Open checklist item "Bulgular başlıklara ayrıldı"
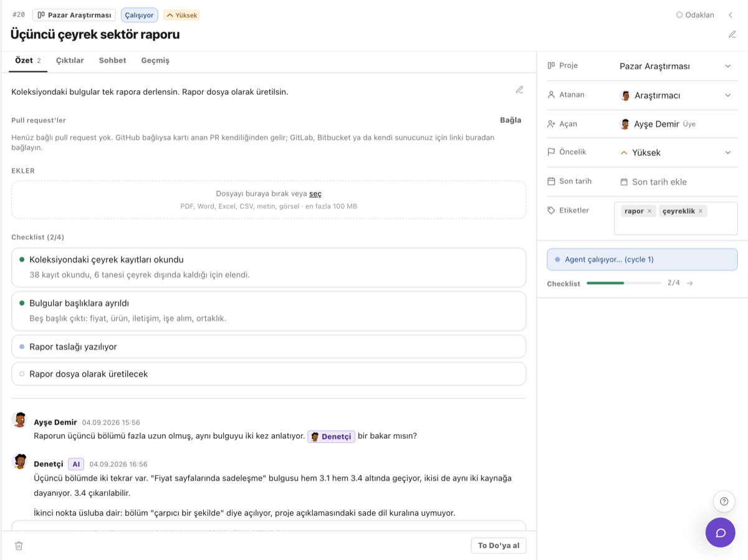The height and width of the screenshot is (560, 748). tap(269, 311)
